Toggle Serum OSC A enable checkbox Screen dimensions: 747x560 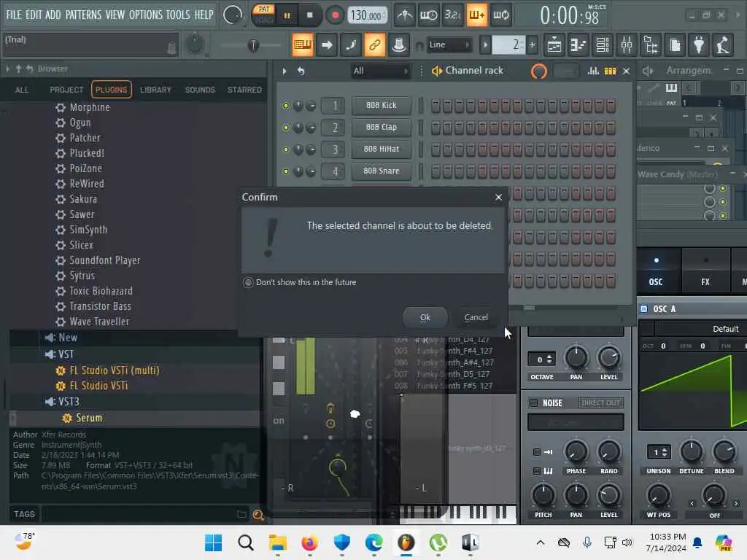click(643, 309)
